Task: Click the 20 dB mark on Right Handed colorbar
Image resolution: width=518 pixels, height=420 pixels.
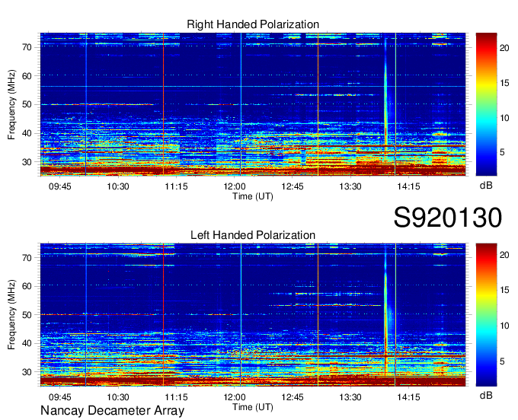Action: pos(504,48)
